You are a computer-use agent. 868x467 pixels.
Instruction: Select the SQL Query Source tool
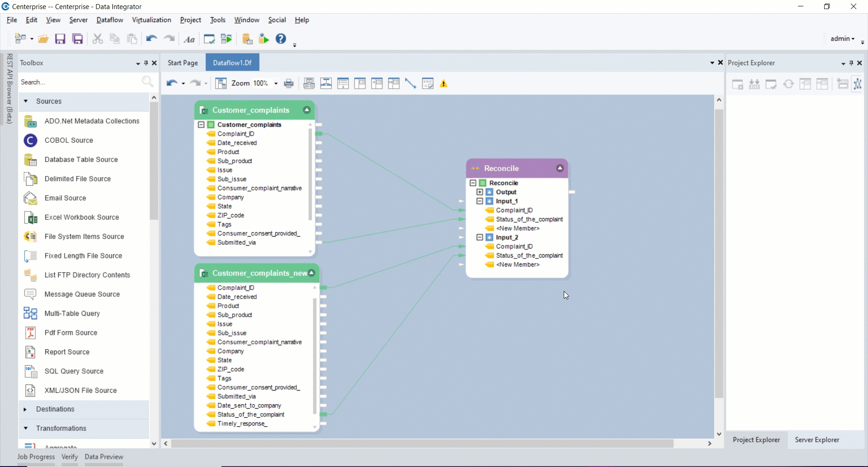coord(74,371)
